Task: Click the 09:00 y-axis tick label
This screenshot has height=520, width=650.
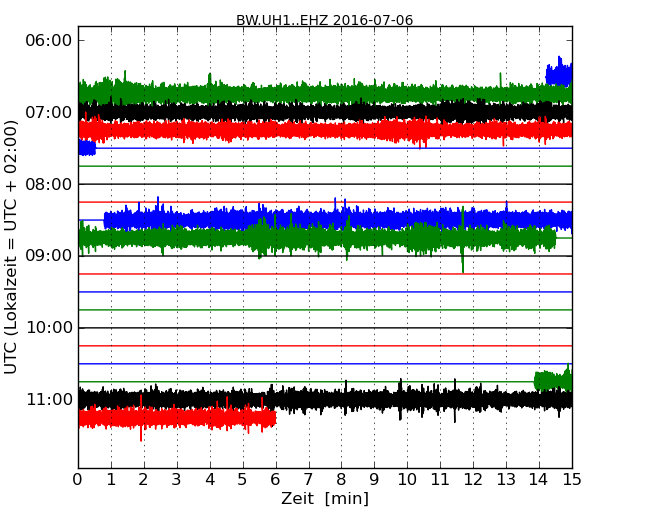Action: point(47,256)
